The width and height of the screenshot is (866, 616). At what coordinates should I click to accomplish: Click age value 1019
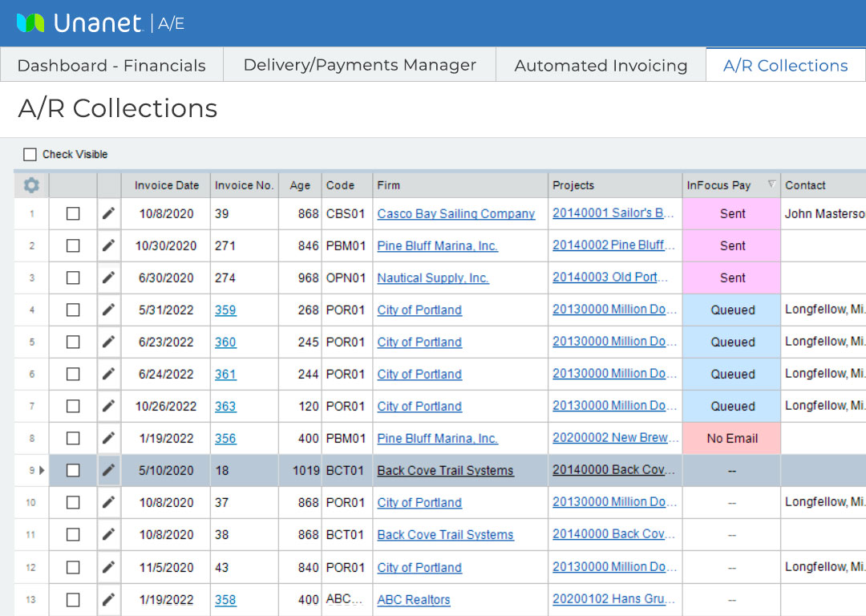(x=306, y=470)
